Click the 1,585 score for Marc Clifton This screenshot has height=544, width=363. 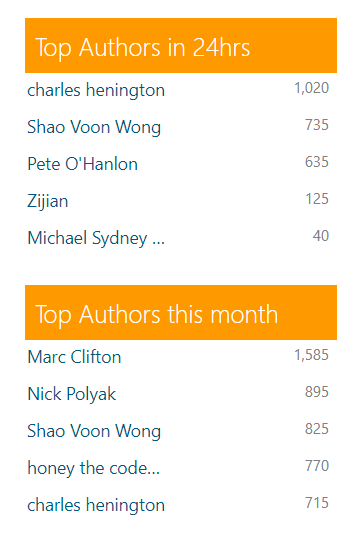[x=311, y=355]
